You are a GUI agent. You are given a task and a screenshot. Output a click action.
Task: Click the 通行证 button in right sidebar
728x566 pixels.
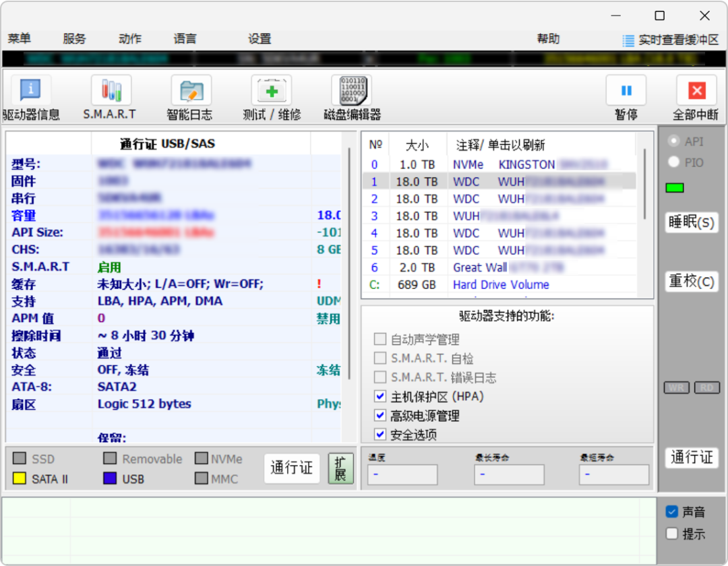point(692,458)
